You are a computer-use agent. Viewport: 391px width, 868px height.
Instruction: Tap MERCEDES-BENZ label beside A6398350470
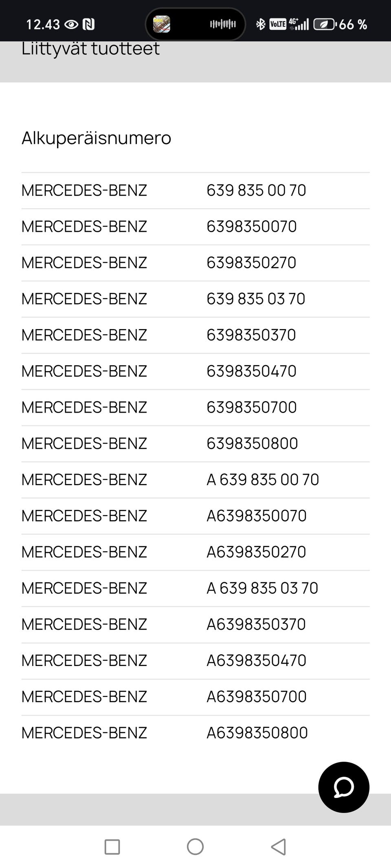[84, 660]
